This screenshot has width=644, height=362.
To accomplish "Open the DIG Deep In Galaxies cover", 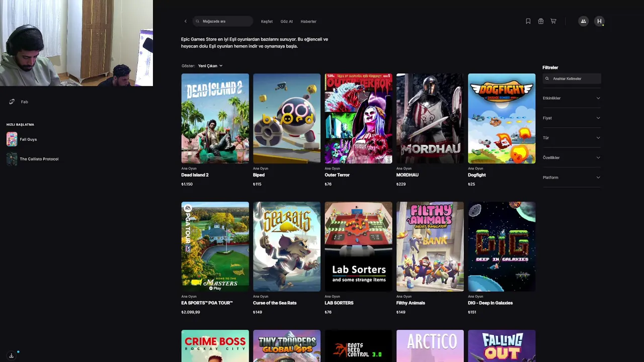I will (502, 246).
